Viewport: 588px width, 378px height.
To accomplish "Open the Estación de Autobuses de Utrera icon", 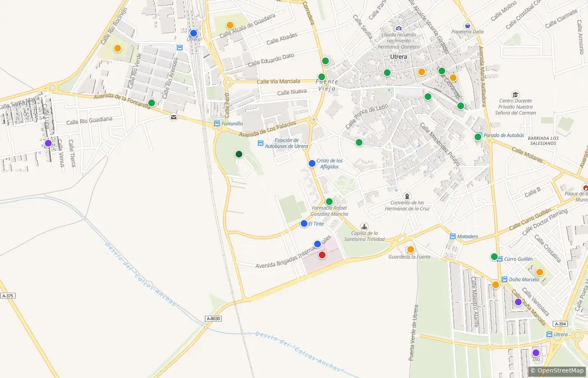I will tap(261, 143).
